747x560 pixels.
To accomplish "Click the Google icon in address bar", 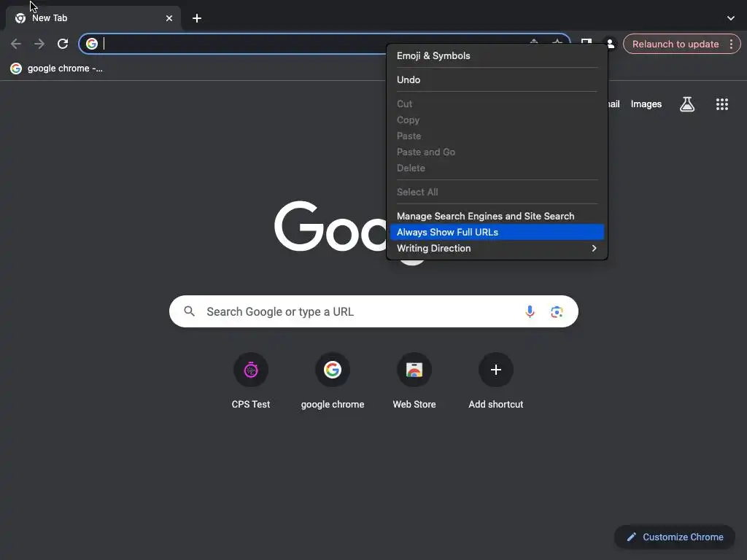I will (x=91, y=44).
